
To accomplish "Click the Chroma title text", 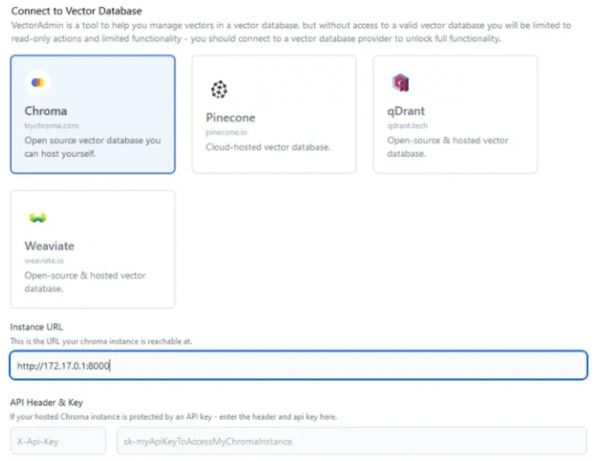I will 46,111.
